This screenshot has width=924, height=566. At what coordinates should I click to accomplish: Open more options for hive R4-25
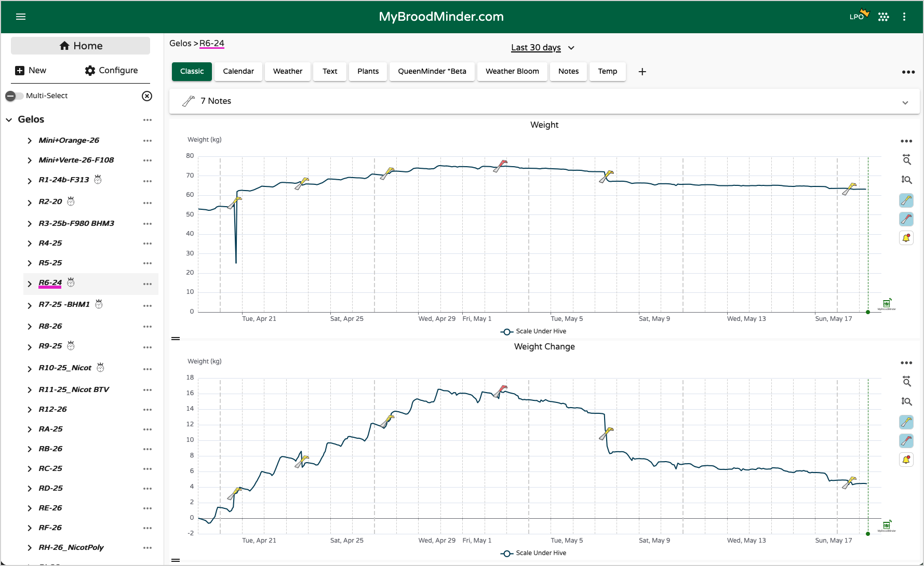148,244
